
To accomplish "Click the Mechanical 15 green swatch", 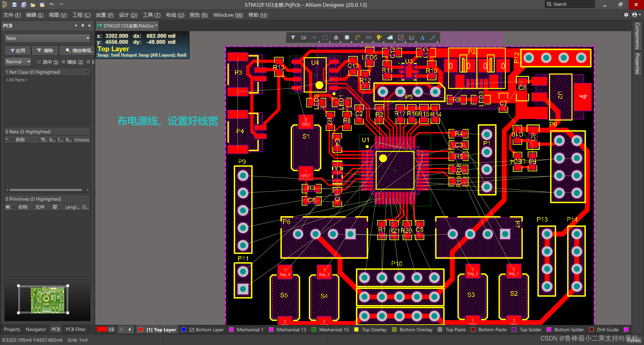I will 314,330.
